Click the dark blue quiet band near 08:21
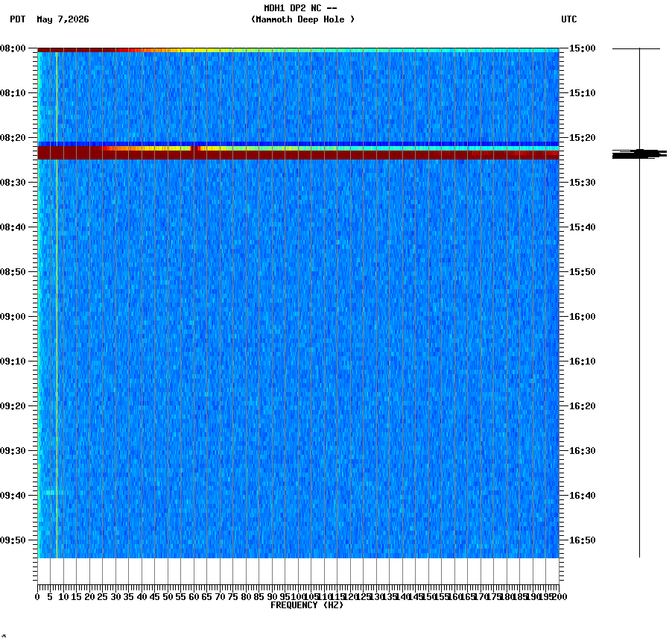The image size is (672, 644). point(298,144)
